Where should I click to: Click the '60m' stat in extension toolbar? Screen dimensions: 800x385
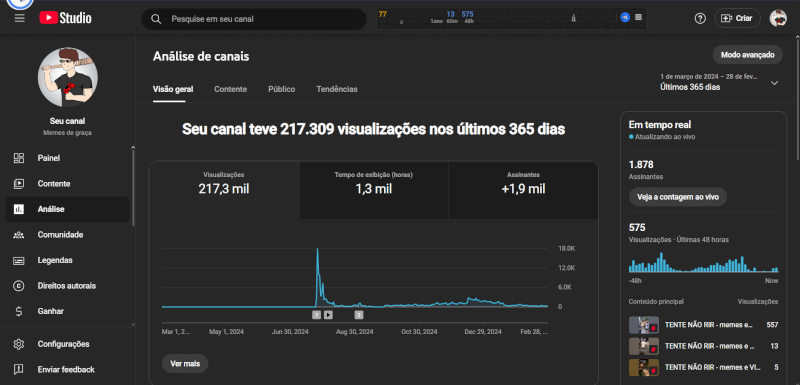click(x=452, y=21)
